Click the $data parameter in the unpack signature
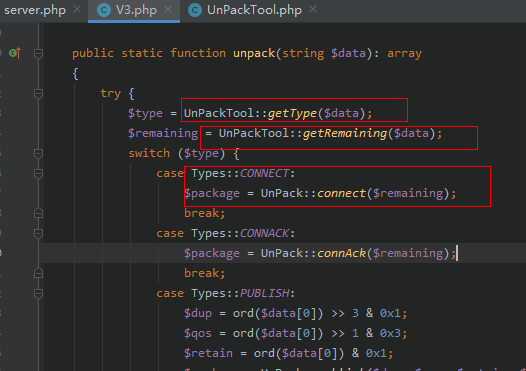Viewport: 526px width, 371px height. click(348, 53)
